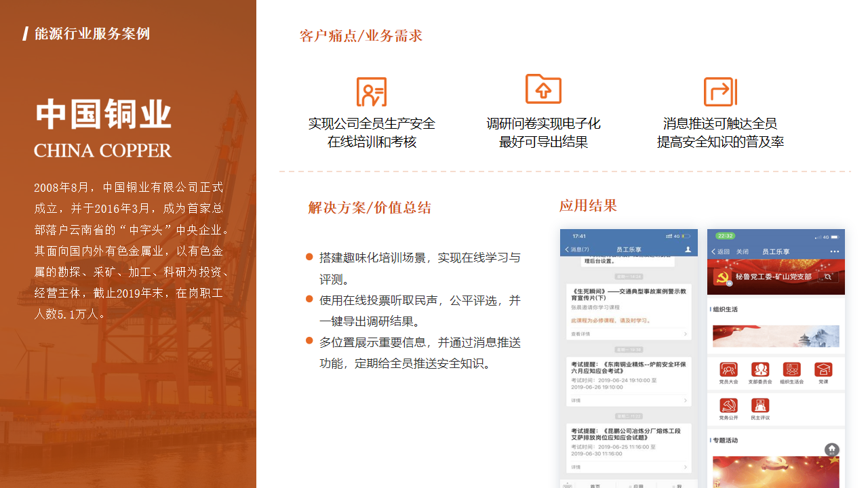Click the 客户痛点/业务需求 heading
The width and height of the screenshot is (868, 488).
[361, 36]
